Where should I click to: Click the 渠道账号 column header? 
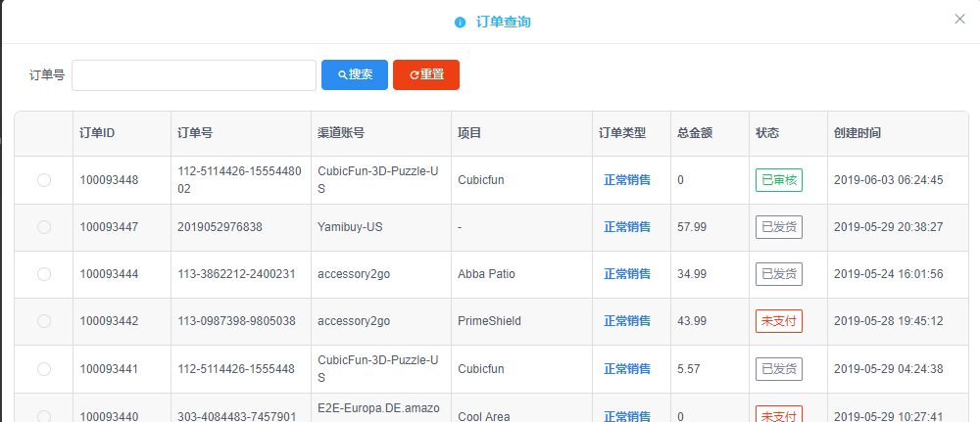pyautogui.click(x=381, y=133)
